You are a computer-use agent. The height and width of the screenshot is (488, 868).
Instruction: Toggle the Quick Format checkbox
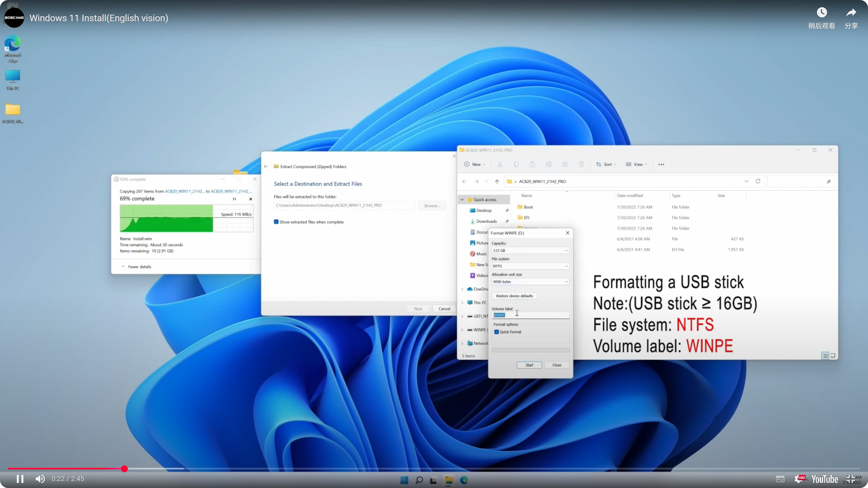[x=496, y=332]
